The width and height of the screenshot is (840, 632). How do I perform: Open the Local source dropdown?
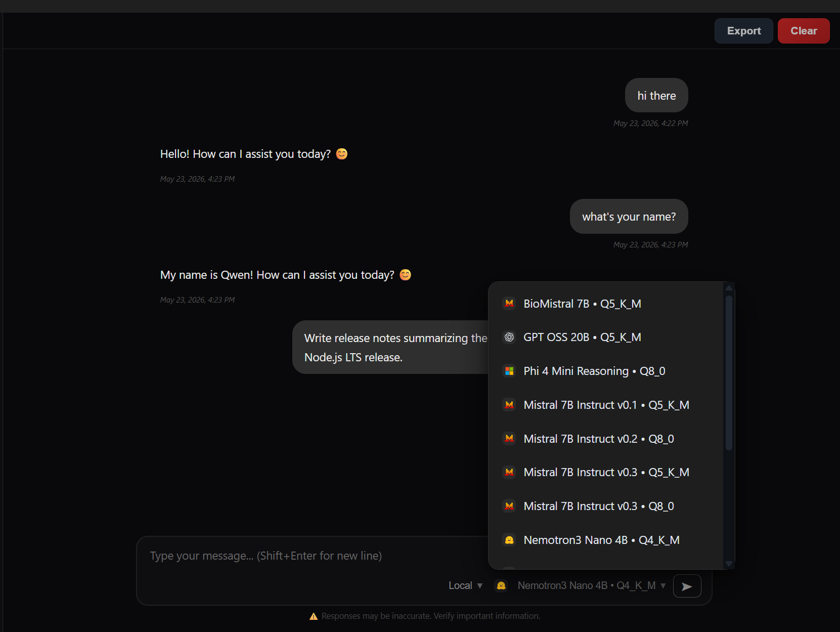(465, 585)
